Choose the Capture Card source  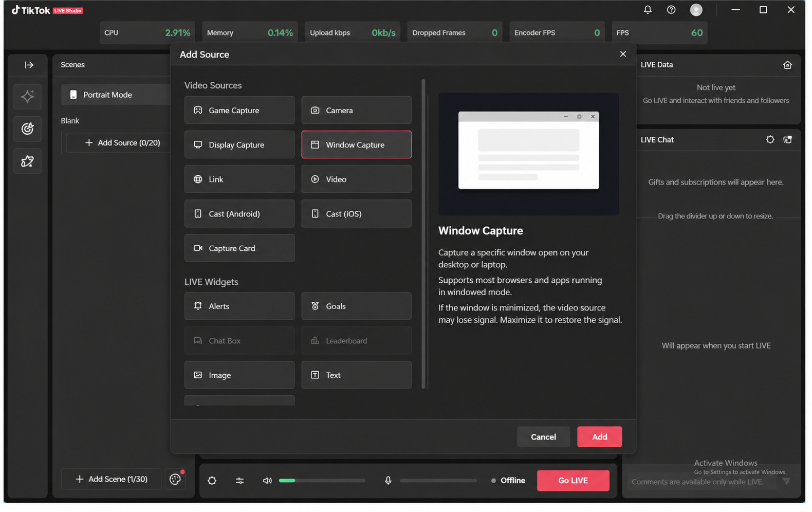click(239, 248)
